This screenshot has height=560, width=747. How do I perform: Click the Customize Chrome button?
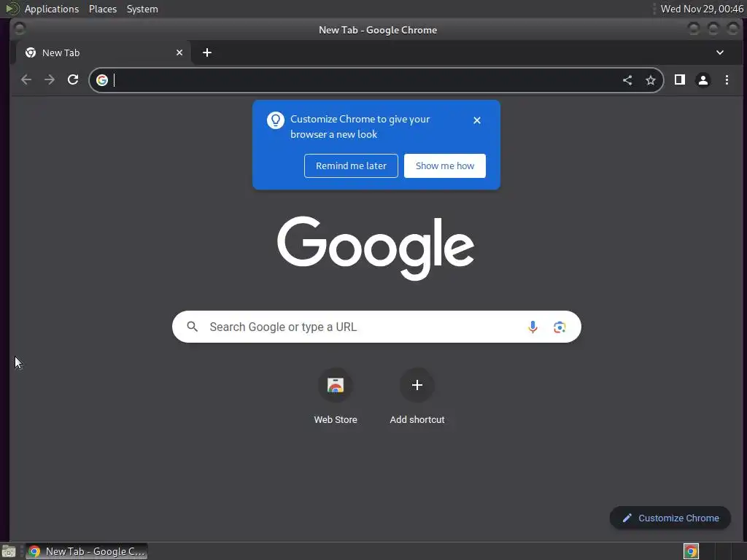point(670,518)
